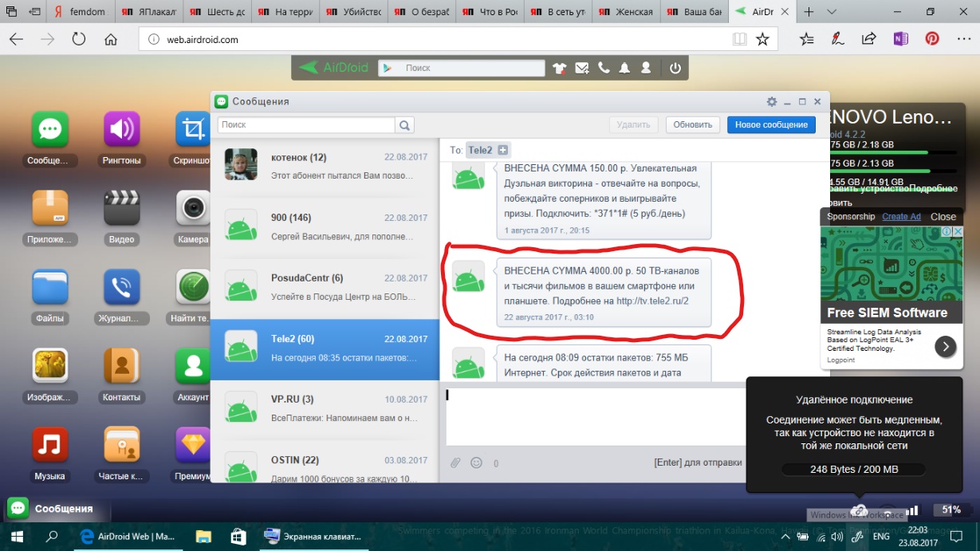Image resolution: width=980 pixels, height=551 pixels.
Task: Click the Pinterest extension icon
Action: 931,38
